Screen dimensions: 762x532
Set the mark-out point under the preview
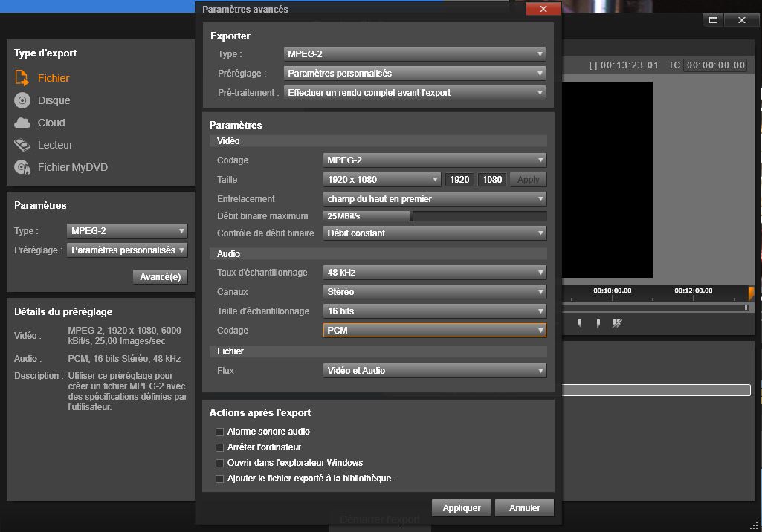[x=598, y=323]
